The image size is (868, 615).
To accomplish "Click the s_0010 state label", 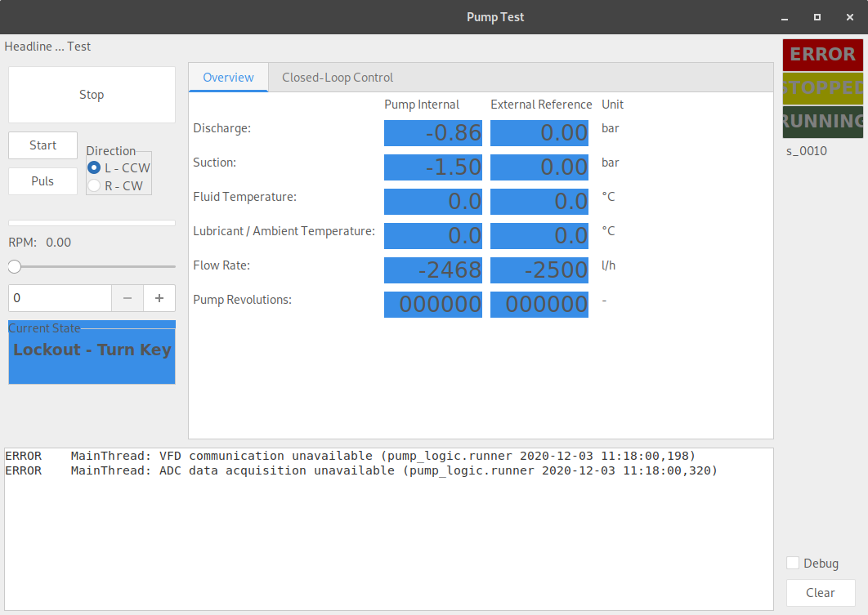I will click(x=807, y=151).
